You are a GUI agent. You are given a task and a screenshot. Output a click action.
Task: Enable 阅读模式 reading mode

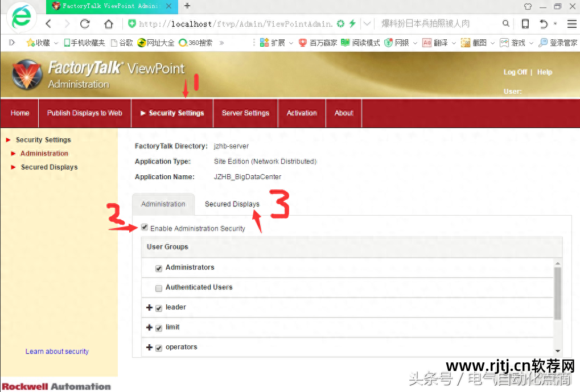pos(360,43)
